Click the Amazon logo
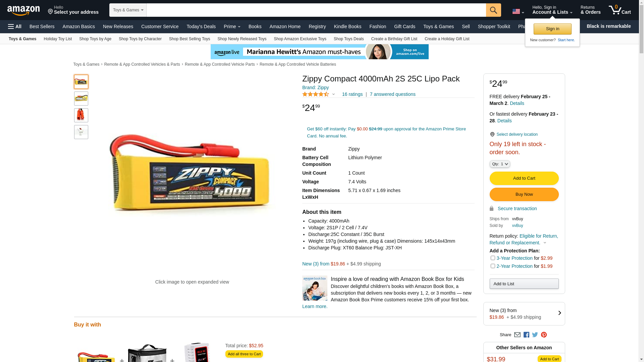Viewport: 644px width, 362px height. pos(23,10)
